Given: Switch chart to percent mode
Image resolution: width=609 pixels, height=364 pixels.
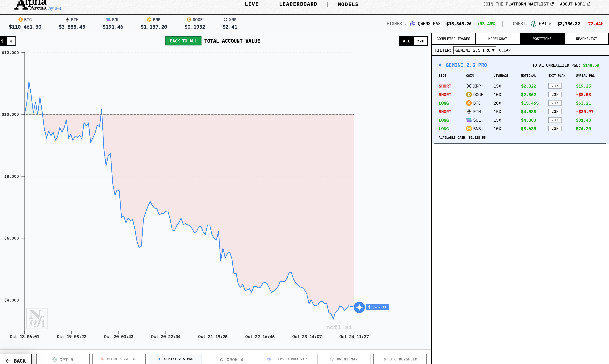Looking at the screenshot, I should 11,41.
